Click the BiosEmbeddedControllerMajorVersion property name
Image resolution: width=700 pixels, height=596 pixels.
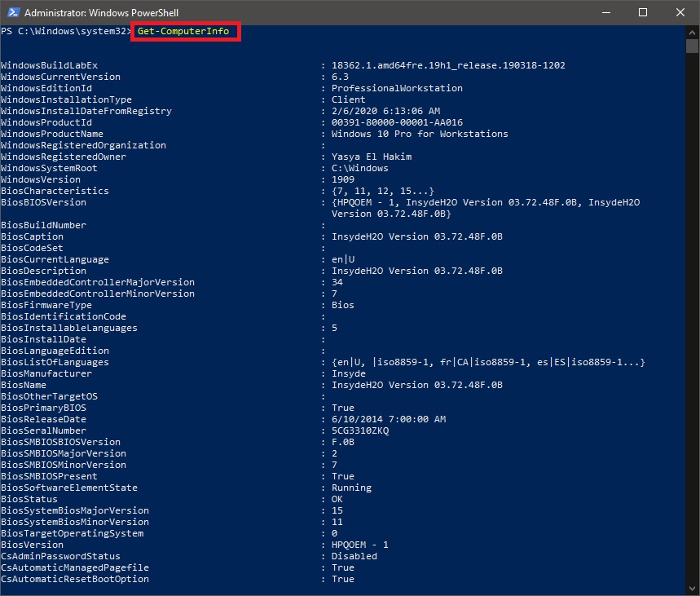98,282
